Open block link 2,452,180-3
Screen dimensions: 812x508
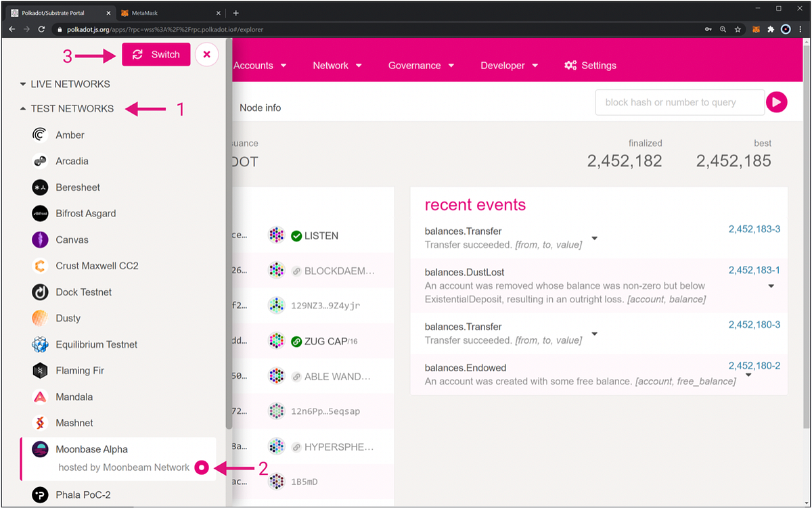point(754,325)
